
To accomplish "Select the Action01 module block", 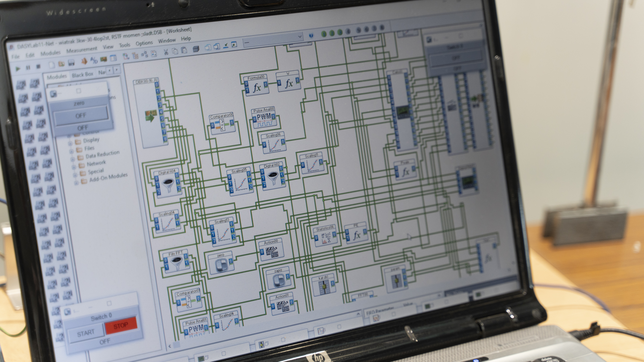I will point(282,304).
